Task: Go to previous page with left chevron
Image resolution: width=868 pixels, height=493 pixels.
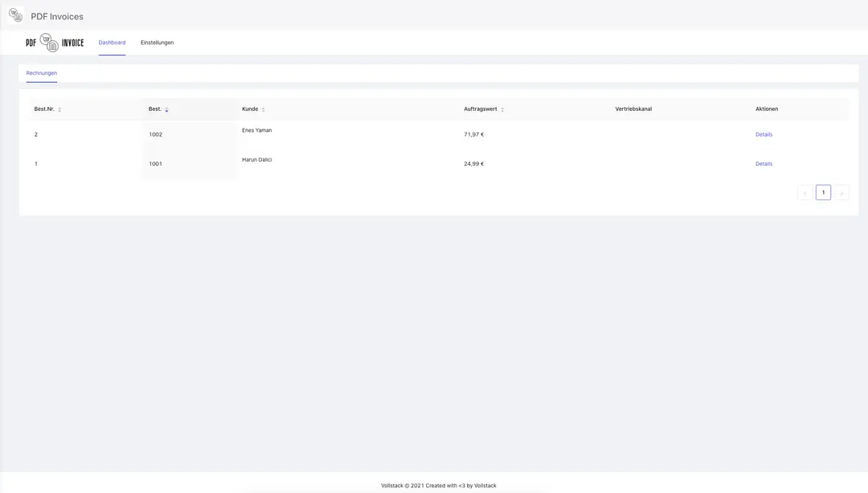Action: tap(805, 193)
